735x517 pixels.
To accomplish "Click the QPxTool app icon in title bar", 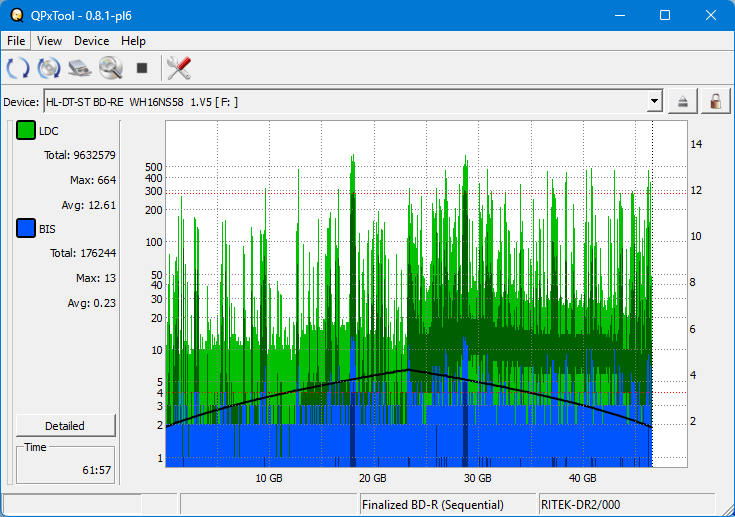I will (16, 15).
